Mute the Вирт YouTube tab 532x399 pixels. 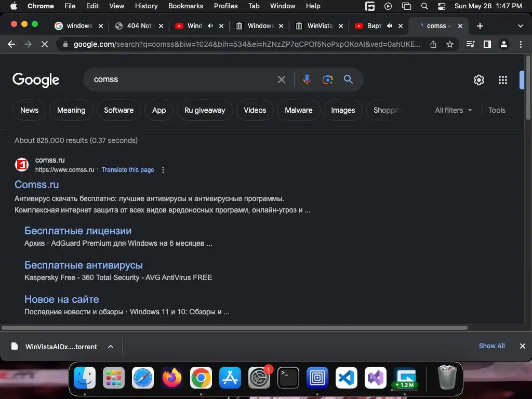[x=389, y=26]
